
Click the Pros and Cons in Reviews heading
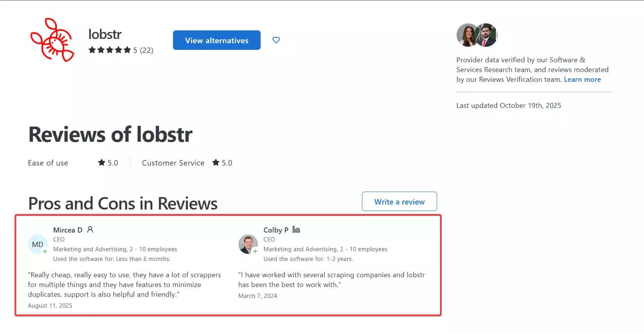click(x=123, y=203)
